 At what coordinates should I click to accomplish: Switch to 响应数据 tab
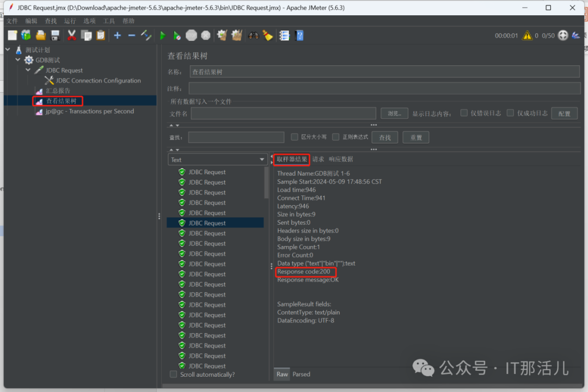(x=341, y=160)
